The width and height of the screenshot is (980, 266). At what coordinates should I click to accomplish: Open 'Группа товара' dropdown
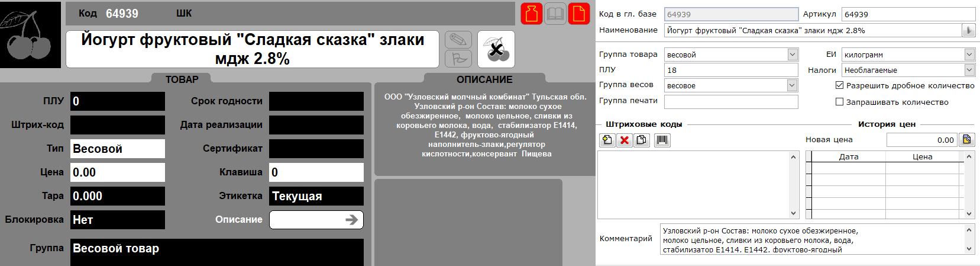pyautogui.click(x=793, y=55)
